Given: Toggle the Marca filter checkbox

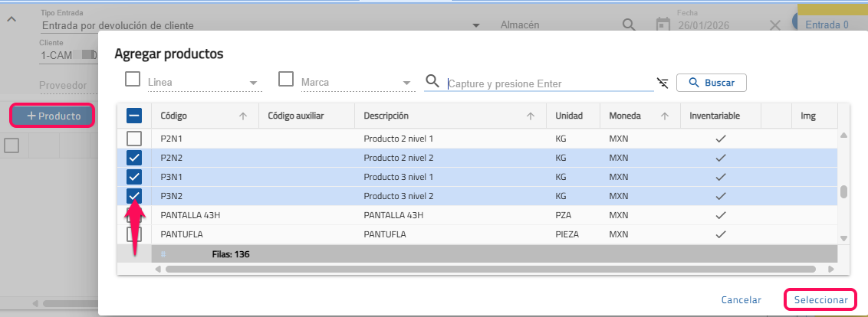Looking at the screenshot, I should point(286,80).
